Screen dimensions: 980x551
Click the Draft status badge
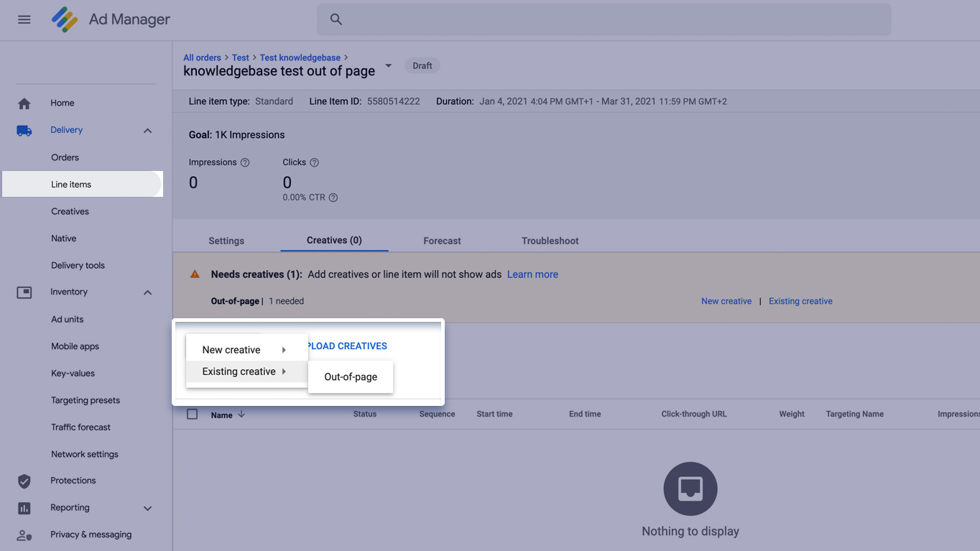(422, 65)
